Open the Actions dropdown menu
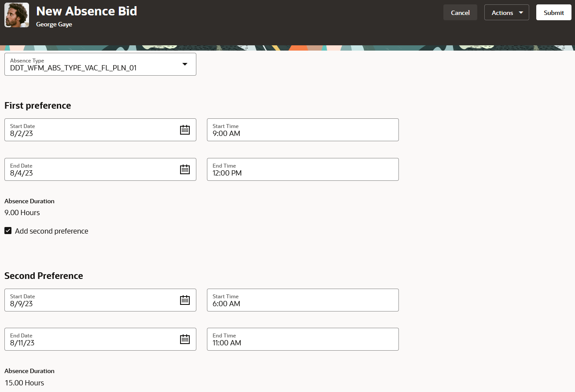This screenshot has height=392, width=575. pos(506,13)
